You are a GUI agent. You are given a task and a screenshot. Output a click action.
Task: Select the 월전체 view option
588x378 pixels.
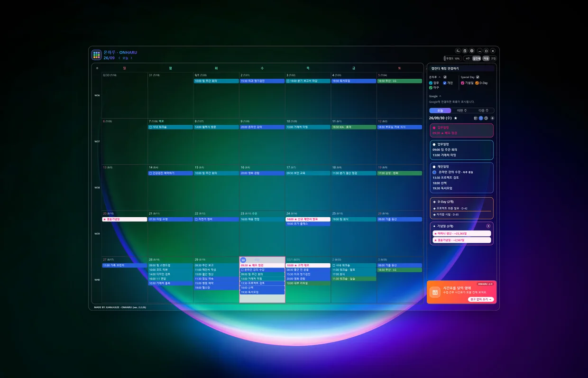click(477, 58)
